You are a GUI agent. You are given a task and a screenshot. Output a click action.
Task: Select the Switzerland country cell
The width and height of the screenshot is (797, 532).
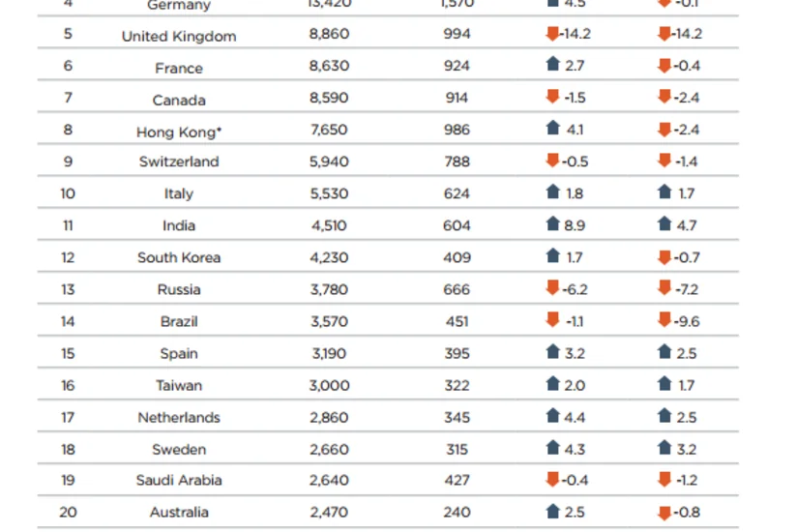click(179, 162)
